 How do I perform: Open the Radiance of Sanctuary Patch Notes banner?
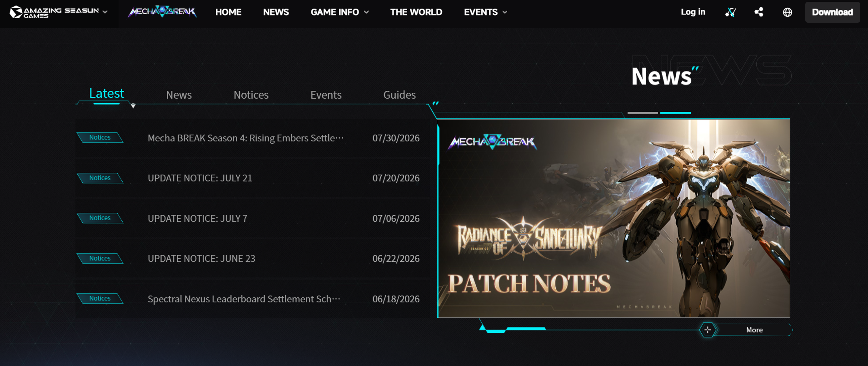click(x=614, y=218)
